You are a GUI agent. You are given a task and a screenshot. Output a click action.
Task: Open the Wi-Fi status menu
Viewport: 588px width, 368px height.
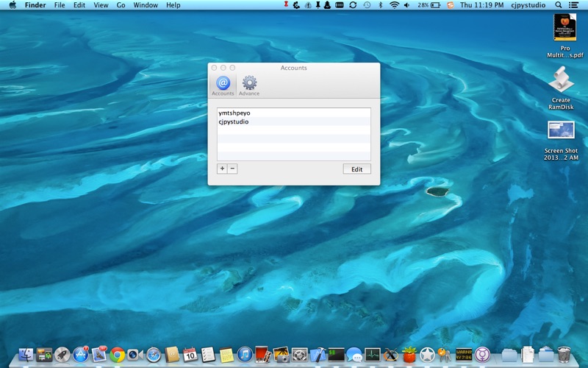point(394,5)
